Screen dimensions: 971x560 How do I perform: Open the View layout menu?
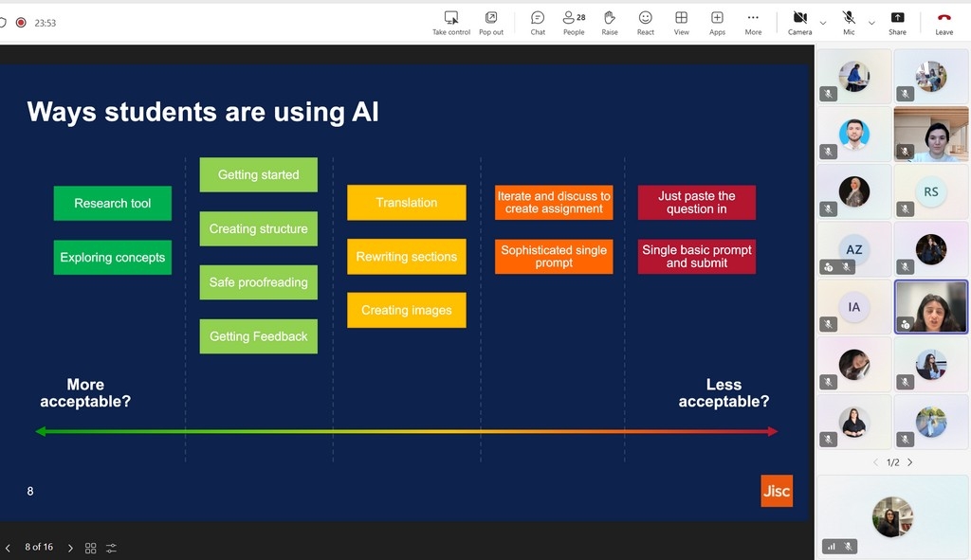[681, 22]
